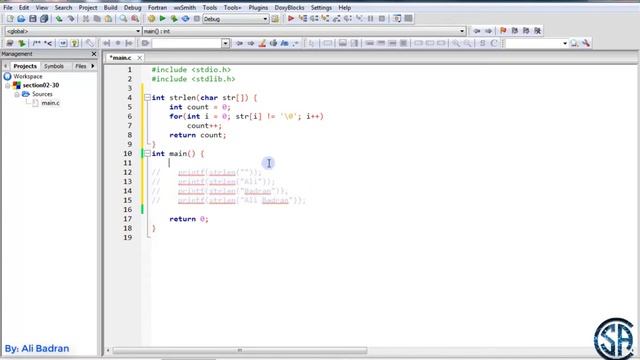640x360 pixels.
Task: Open the Debug menu
Action: click(x=132, y=7)
